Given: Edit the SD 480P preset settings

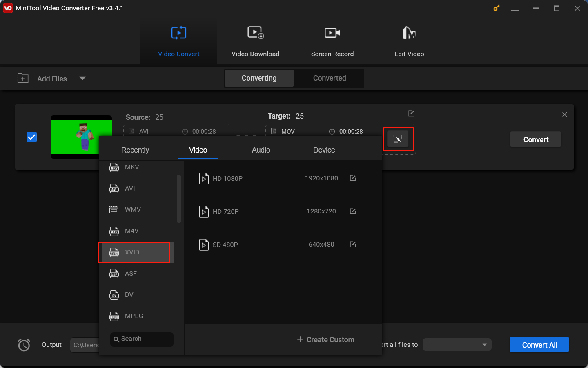Looking at the screenshot, I should pos(353,244).
